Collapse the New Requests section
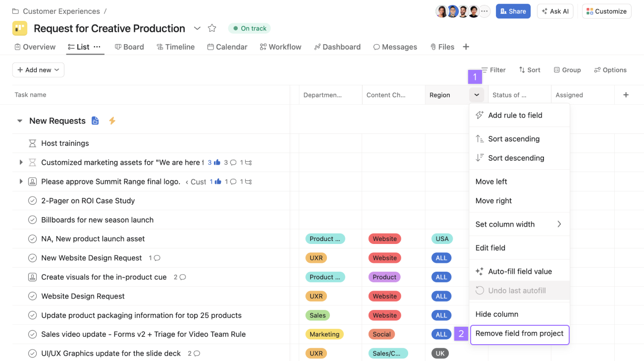644x361 pixels. pyautogui.click(x=20, y=121)
